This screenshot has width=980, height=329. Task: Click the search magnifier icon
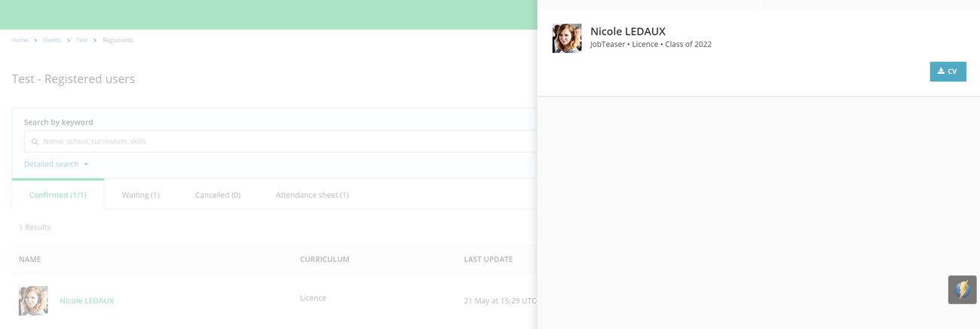point(35,142)
